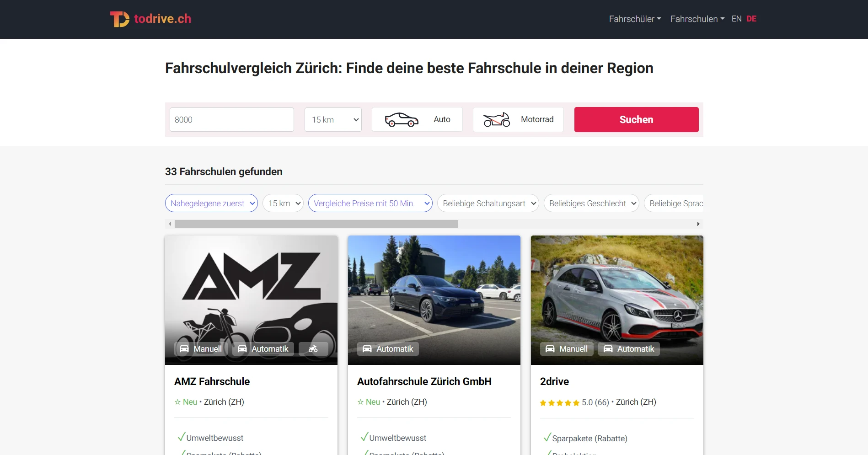Open the 15 km radius dropdown in search bar

coord(333,119)
